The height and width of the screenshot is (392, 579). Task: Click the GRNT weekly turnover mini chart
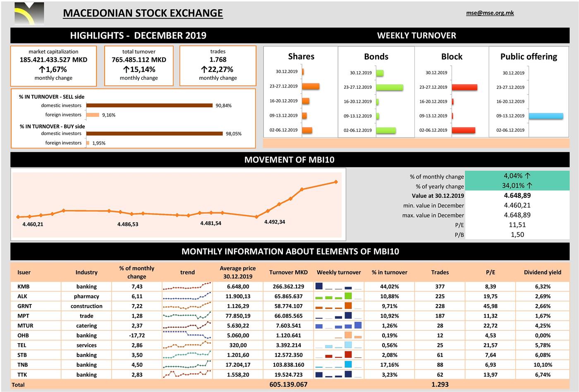click(x=338, y=306)
